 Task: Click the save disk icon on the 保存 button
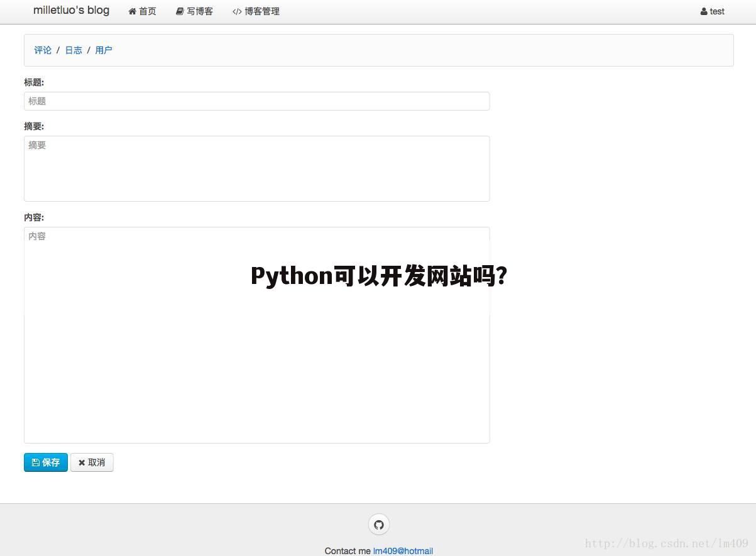point(36,462)
